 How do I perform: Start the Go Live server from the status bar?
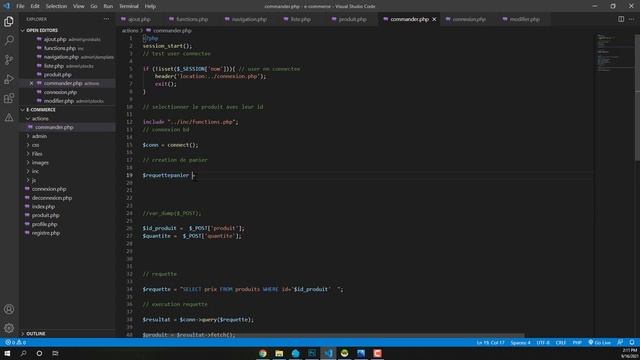pos(600,342)
